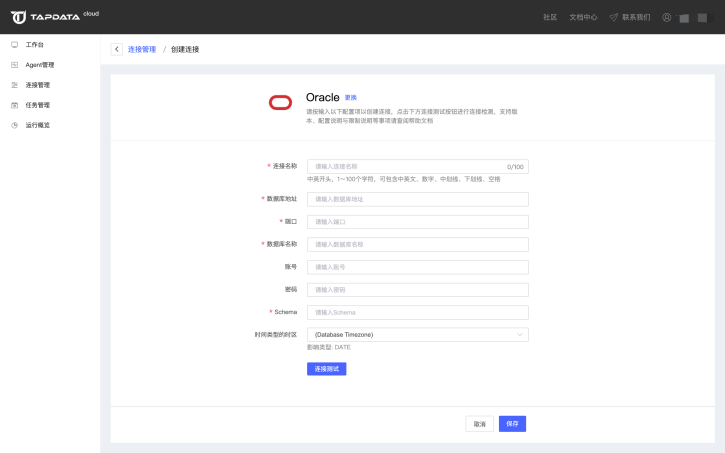Click the 取消 cancel button
This screenshot has width=725, height=453.
click(x=479, y=424)
